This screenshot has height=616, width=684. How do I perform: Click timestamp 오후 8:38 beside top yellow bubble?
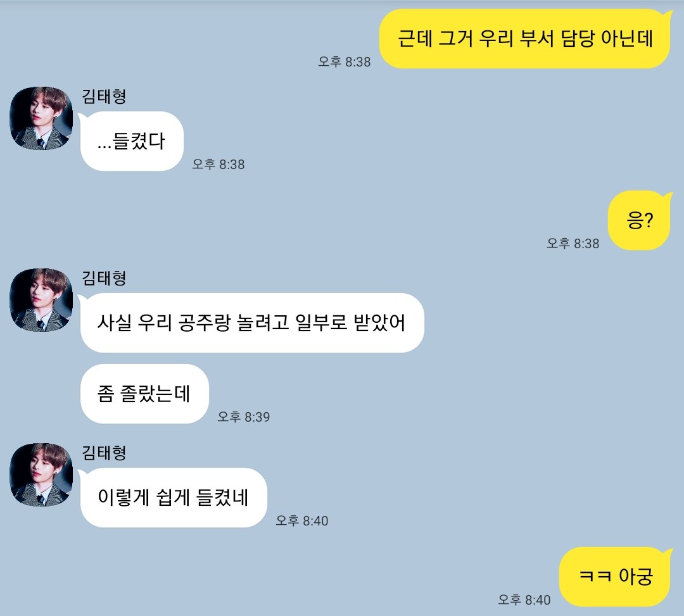(345, 62)
